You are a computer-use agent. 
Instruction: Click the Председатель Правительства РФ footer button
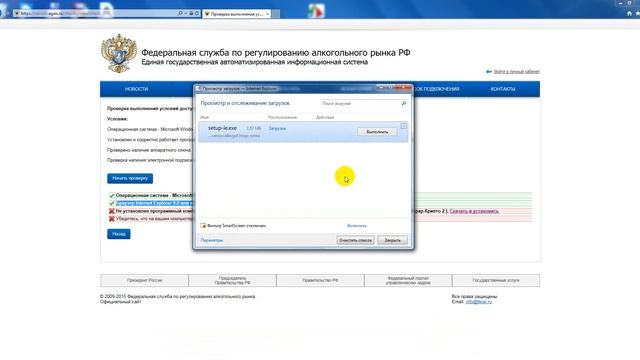pos(232,280)
